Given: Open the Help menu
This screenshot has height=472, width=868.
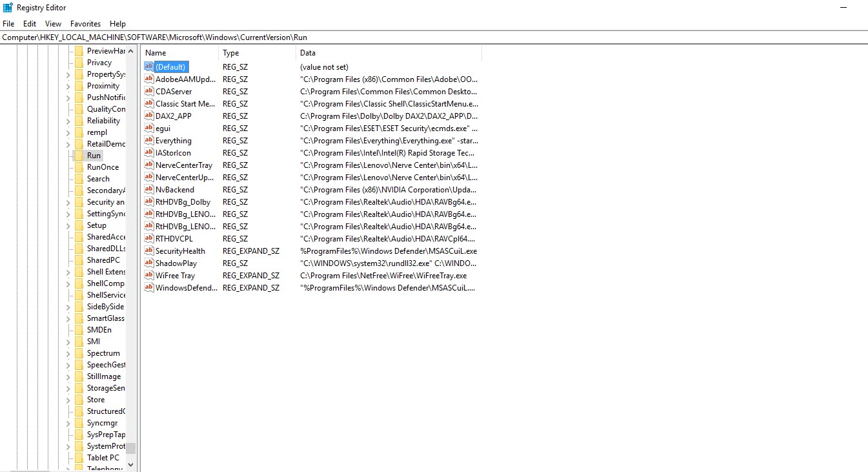Looking at the screenshot, I should click(118, 24).
